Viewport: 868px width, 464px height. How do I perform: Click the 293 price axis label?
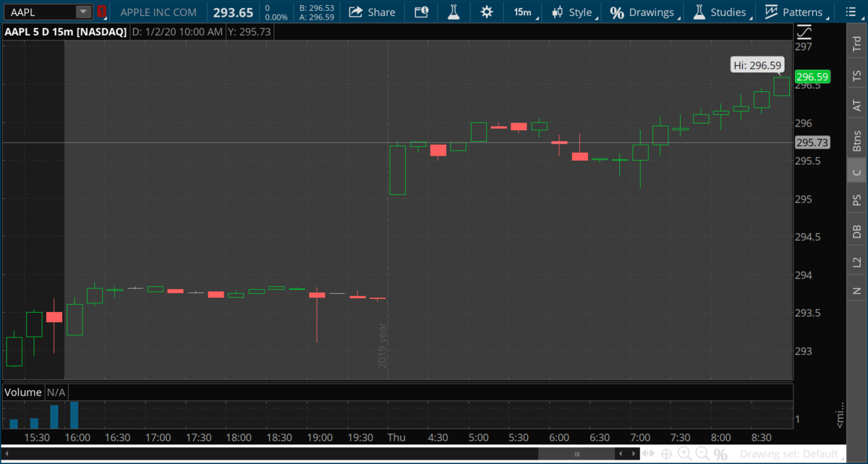tap(804, 351)
